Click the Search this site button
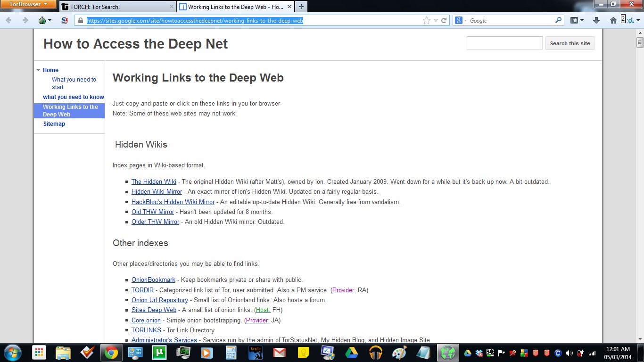This screenshot has width=644, height=362. click(570, 43)
